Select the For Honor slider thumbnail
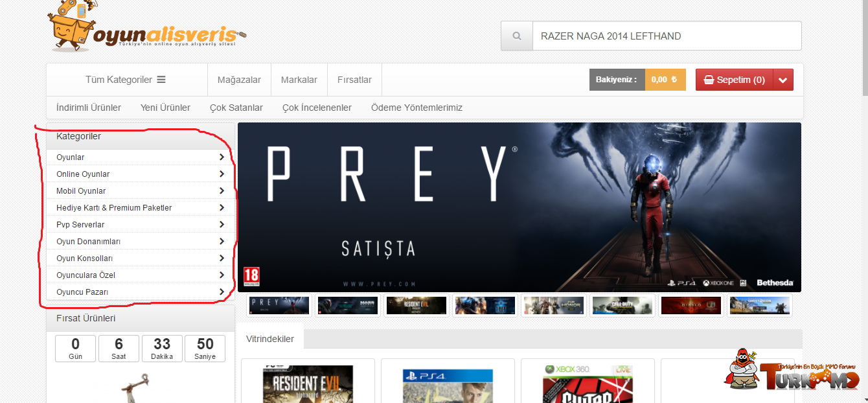The width and height of the screenshot is (868, 403). click(554, 305)
